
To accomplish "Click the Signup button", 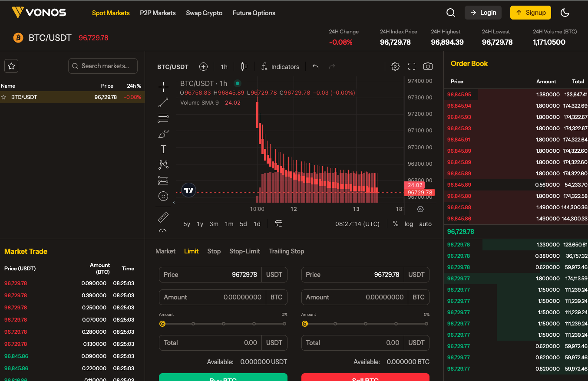I will pyautogui.click(x=531, y=13).
